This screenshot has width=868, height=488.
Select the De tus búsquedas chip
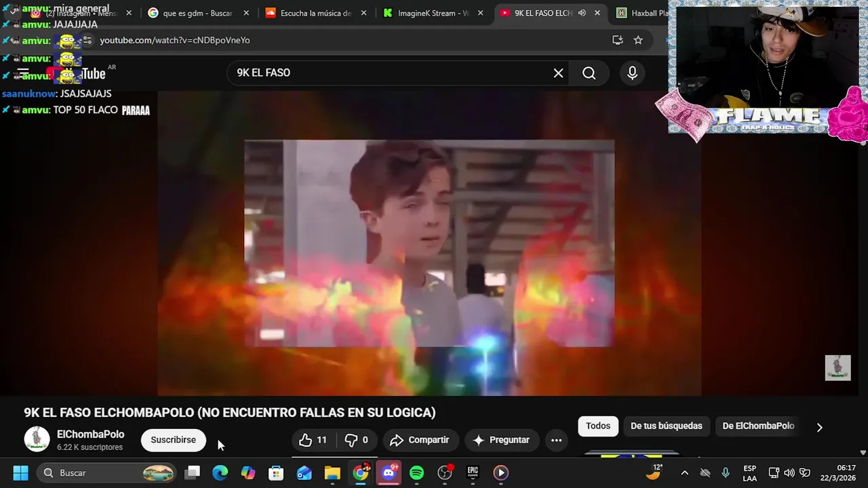(x=666, y=426)
